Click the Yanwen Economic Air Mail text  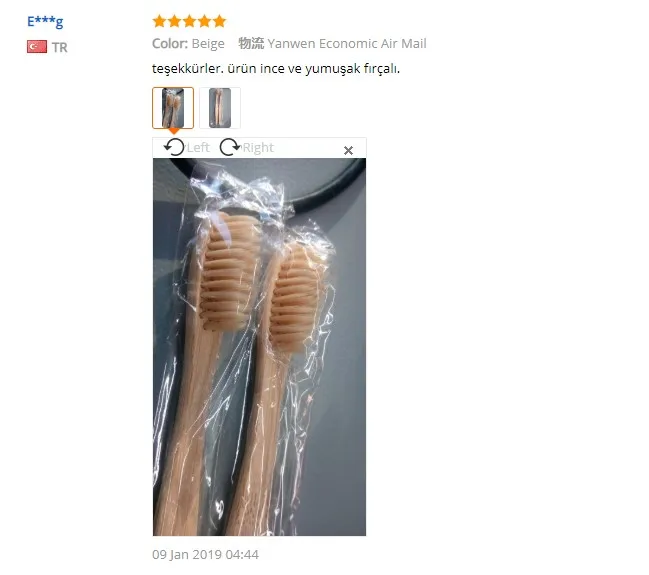click(347, 43)
